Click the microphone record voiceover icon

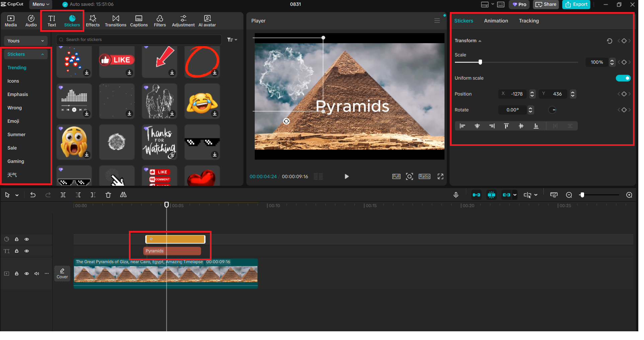pos(456,195)
